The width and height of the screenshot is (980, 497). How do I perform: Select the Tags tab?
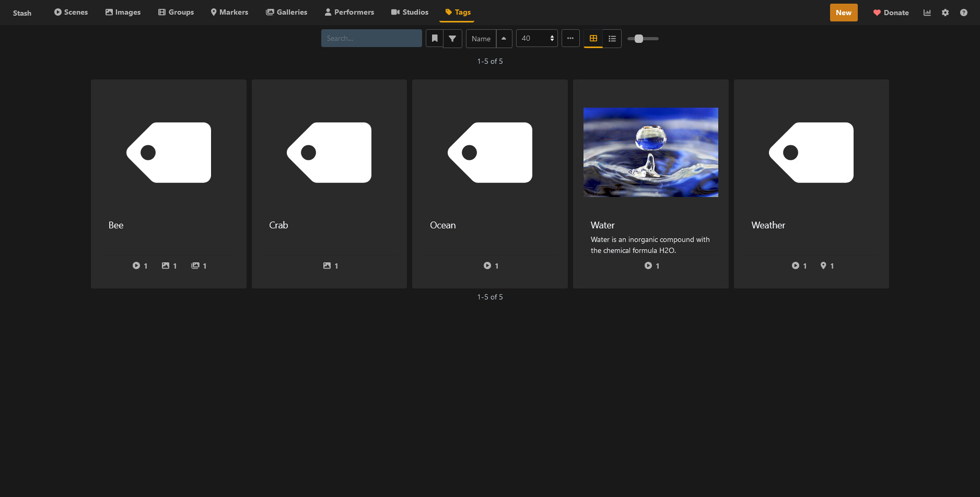point(458,12)
